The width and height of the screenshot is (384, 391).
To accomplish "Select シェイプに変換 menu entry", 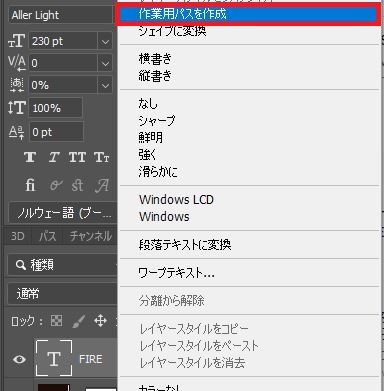I will [x=172, y=31].
